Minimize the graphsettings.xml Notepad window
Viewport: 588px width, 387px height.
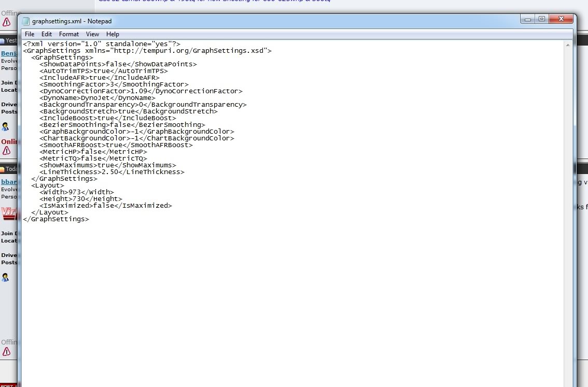coord(528,19)
